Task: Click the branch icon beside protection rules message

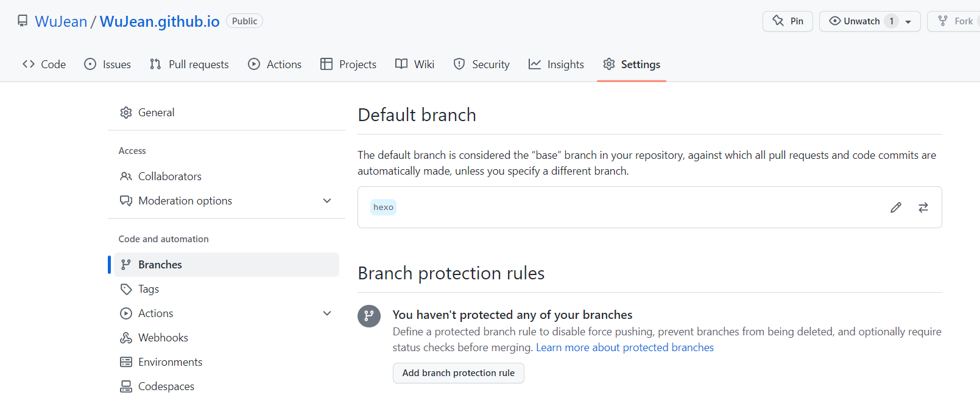Action: pyautogui.click(x=369, y=316)
